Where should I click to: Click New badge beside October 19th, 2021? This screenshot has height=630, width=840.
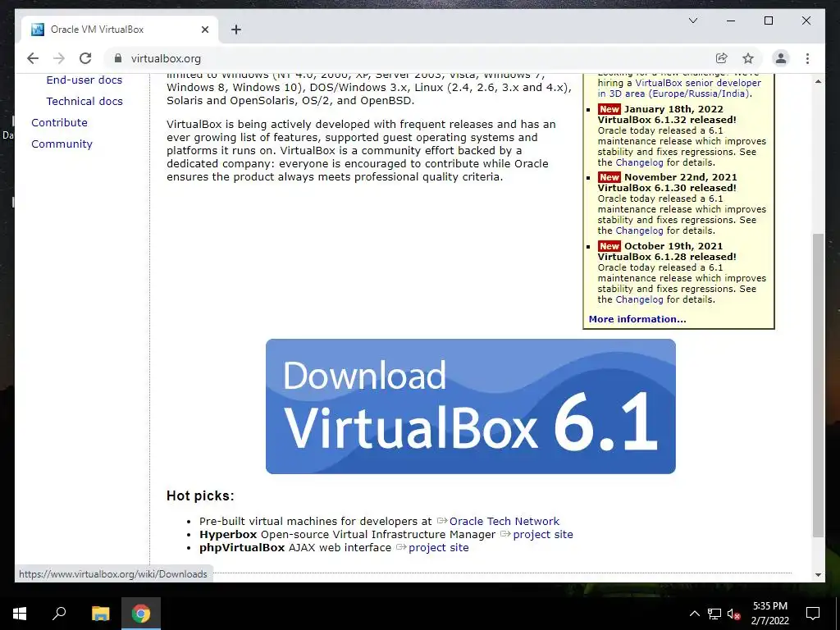point(609,246)
